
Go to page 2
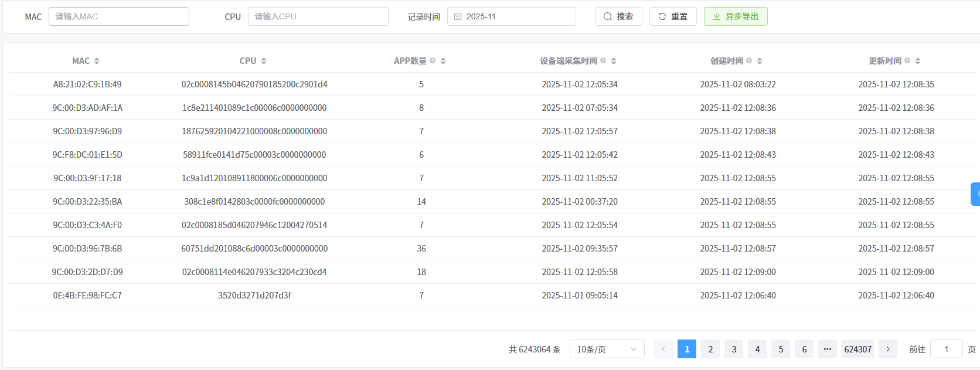[x=710, y=349]
